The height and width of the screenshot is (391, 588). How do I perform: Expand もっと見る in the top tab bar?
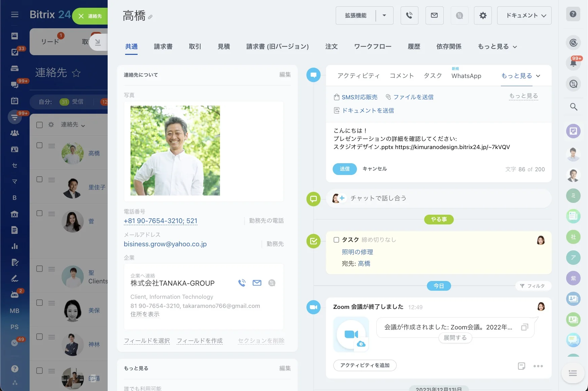(x=497, y=47)
